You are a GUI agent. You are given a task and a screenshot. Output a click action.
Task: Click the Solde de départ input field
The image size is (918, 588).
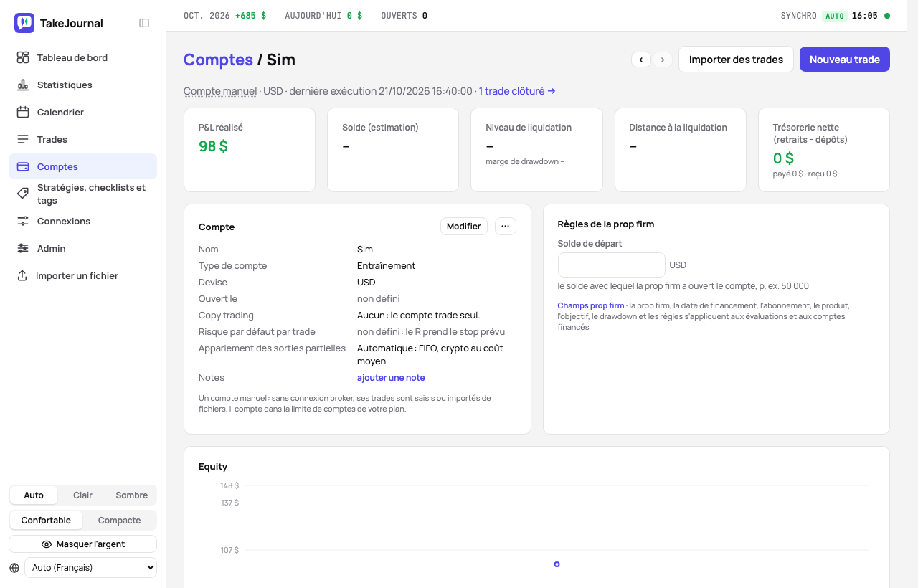(x=612, y=265)
